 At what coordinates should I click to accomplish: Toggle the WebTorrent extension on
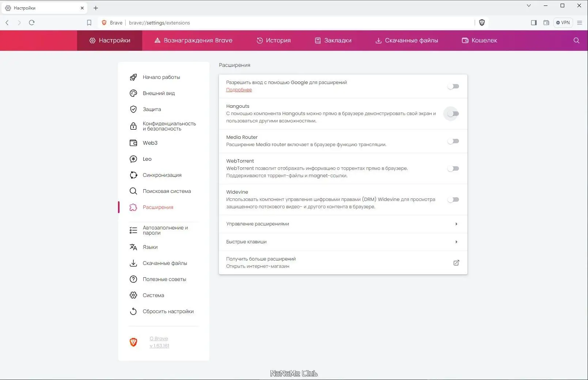click(x=453, y=168)
